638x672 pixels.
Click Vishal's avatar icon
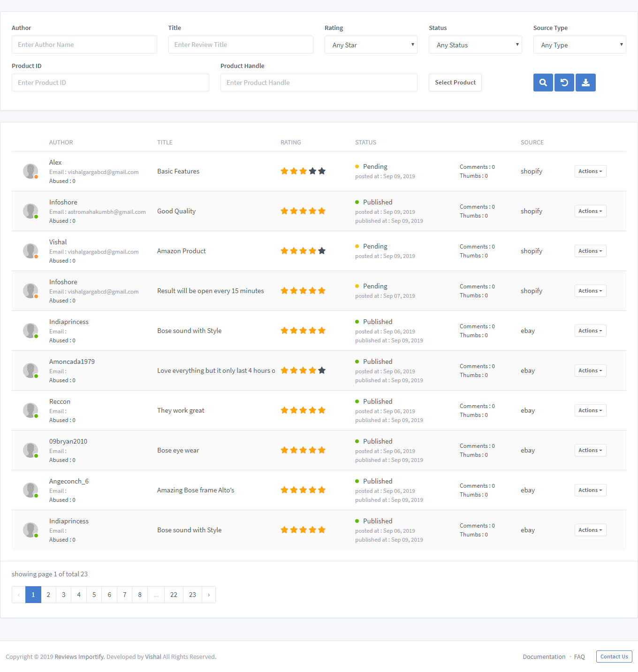pyautogui.click(x=30, y=251)
